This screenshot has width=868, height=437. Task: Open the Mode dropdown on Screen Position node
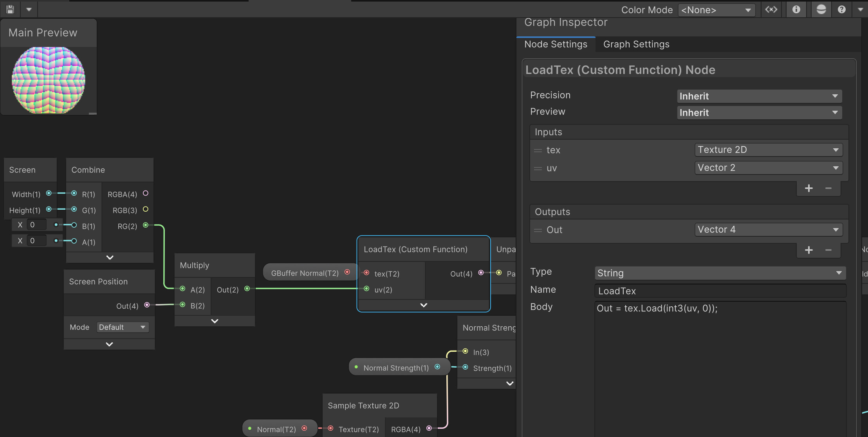tap(123, 327)
